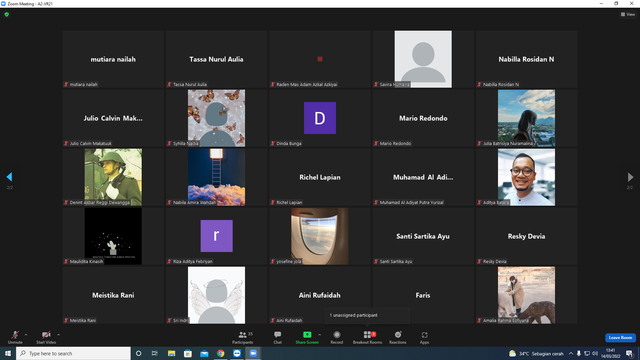This screenshot has height=360, width=640.
Task: Click the Type here to search box
Action: 73,353
